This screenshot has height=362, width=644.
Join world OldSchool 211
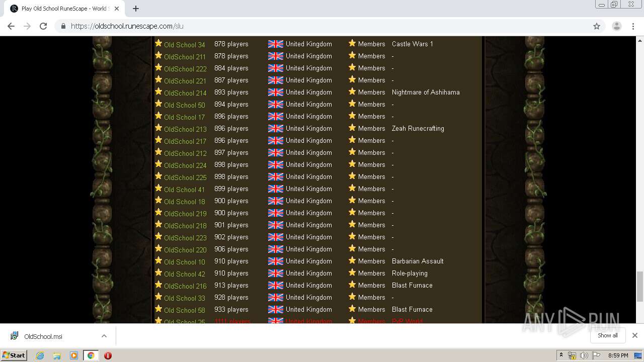(x=185, y=56)
